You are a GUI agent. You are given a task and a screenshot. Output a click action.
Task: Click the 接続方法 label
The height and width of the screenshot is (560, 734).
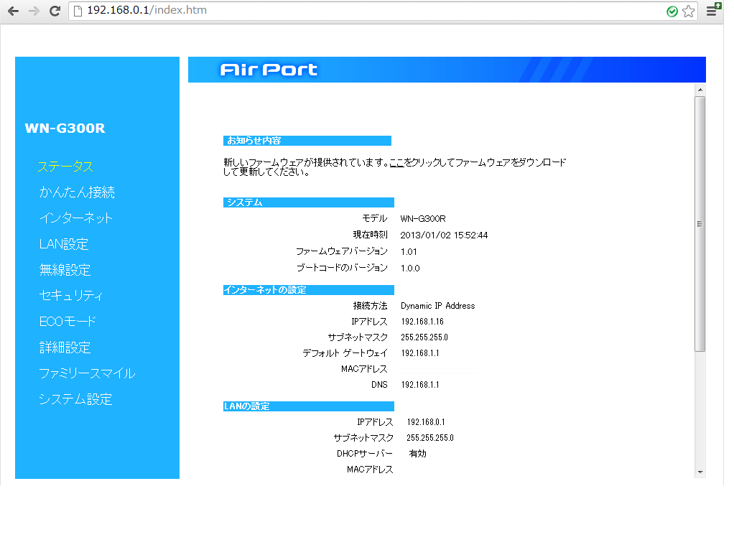[371, 306]
